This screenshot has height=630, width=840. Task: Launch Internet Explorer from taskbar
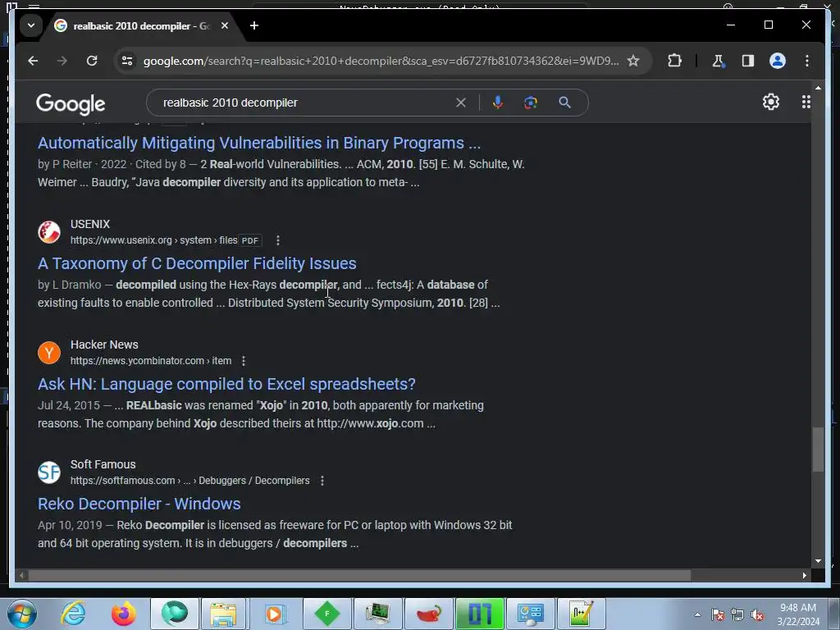(x=73, y=614)
